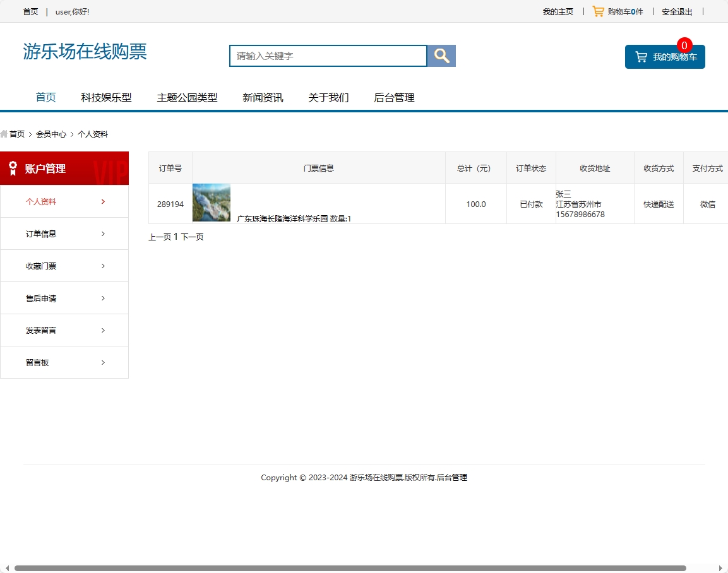
Task: Click the search keyword input box
Action: (x=328, y=56)
